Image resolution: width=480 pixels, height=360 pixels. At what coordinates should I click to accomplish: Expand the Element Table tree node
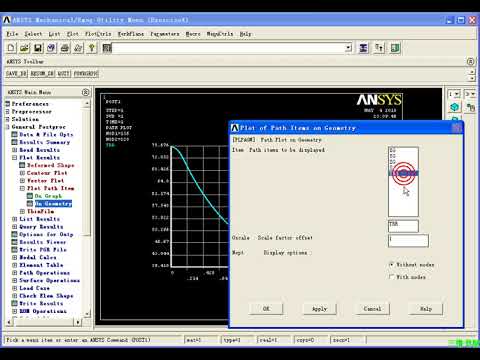(x=15, y=265)
